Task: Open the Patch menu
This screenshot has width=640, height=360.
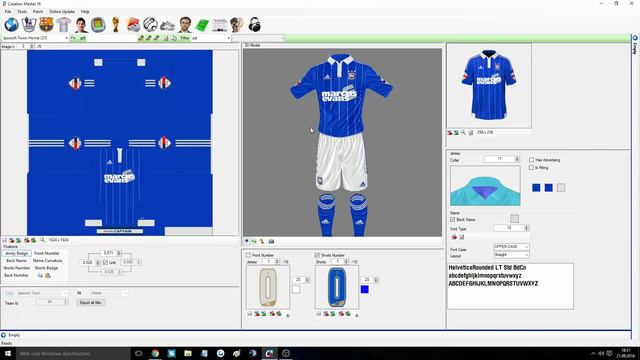Action: [38, 11]
